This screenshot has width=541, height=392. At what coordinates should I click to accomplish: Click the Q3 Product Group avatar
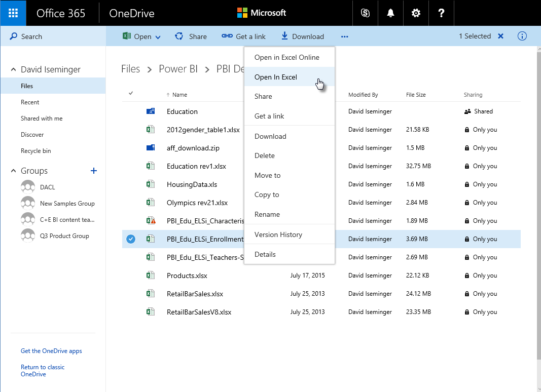pos(28,236)
